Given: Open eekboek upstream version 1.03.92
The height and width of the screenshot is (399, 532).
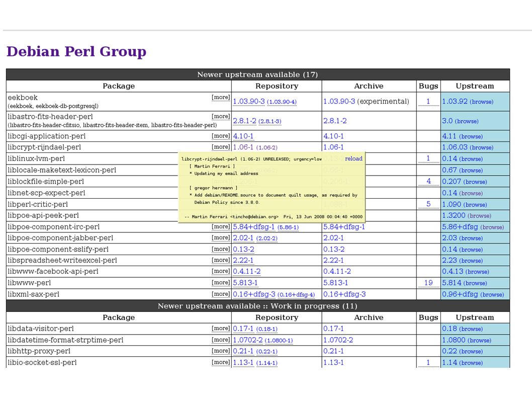Looking at the screenshot, I should pyautogui.click(x=455, y=101).
